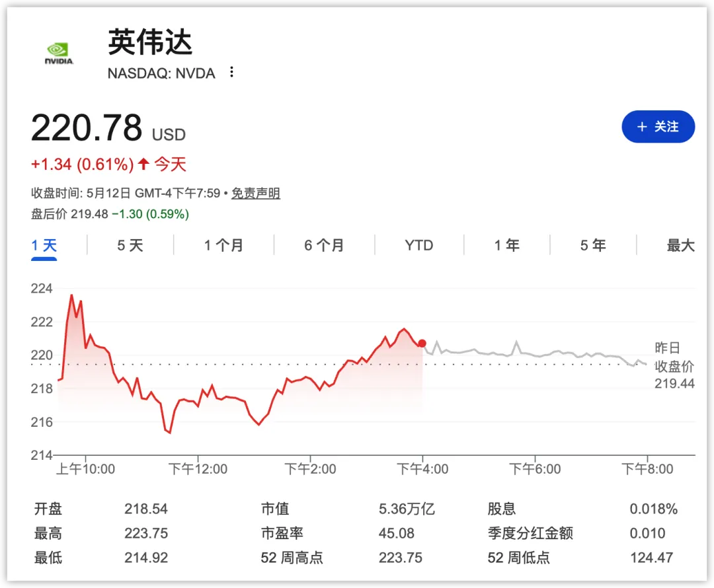
Task: Click the 季度分红金额 label
Action: click(x=530, y=533)
